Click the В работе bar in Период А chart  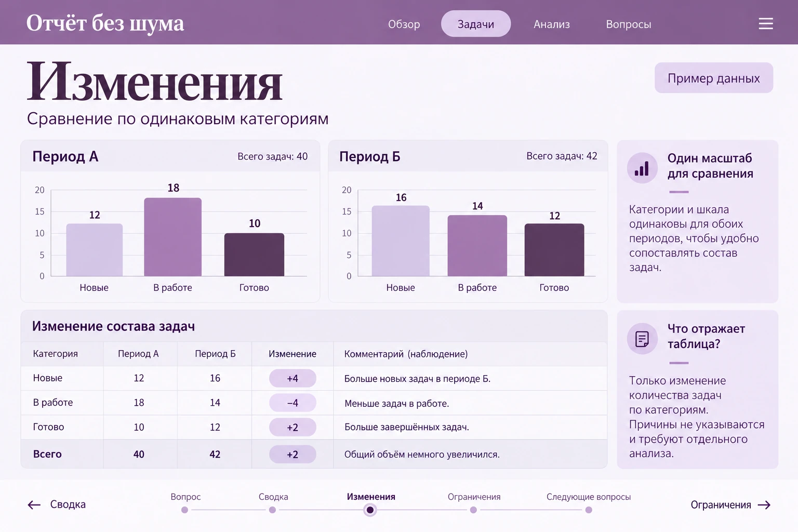pyautogui.click(x=173, y=237)
